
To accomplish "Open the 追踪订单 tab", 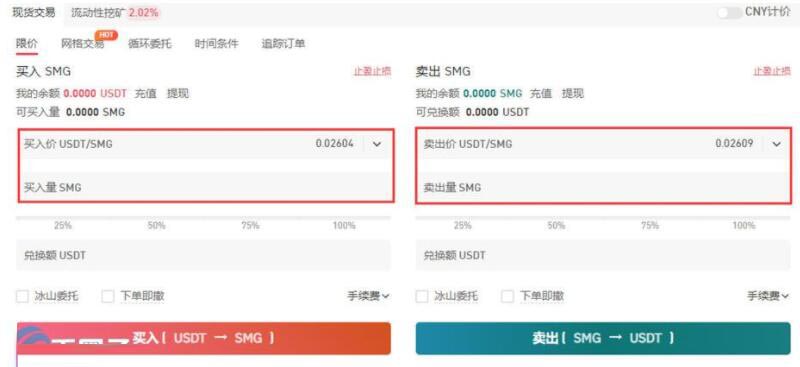I will 283,44.
